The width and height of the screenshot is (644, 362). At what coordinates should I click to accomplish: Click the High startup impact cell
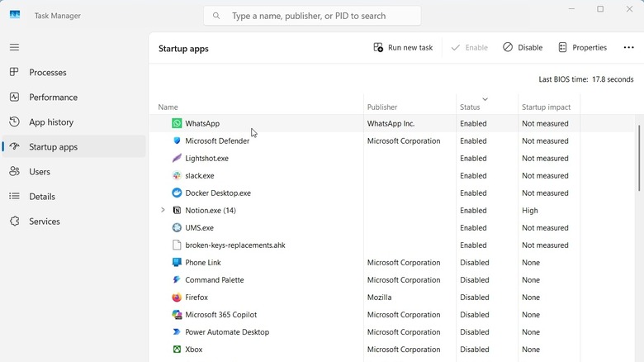coord(530,210)
